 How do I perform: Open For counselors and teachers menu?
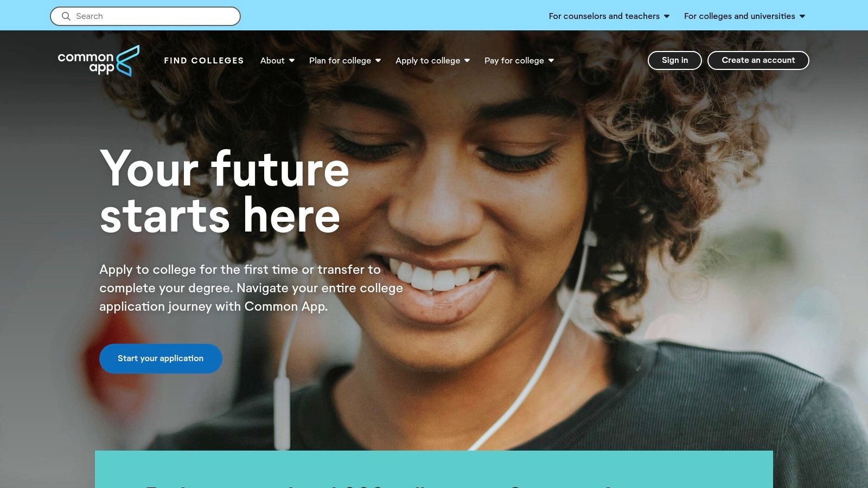[609, 16]
